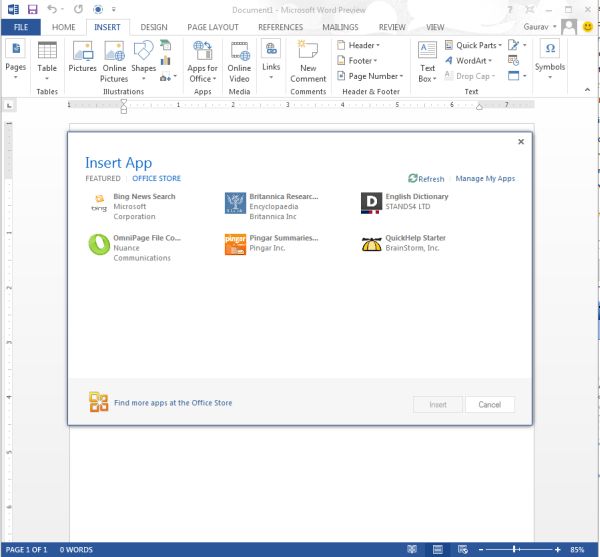Open the Page Number dropdown
Screen dimensions: 600x557
pos(370,76)
